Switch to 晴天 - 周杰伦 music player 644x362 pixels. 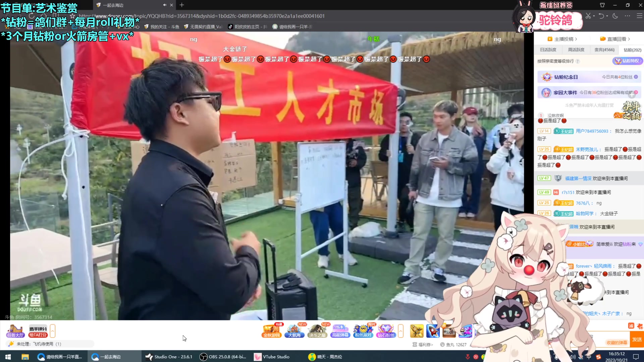(325, 357)
